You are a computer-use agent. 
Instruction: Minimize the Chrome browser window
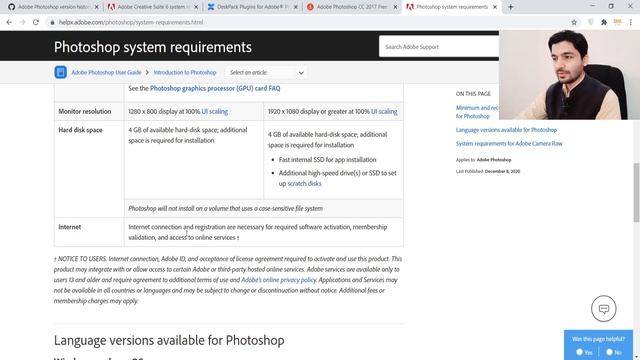(x=592, y=6)
